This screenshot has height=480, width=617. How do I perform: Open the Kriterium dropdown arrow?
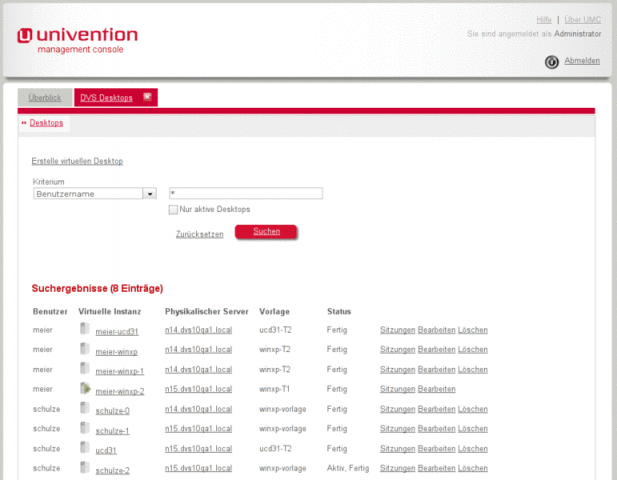(x=150, y=194)
